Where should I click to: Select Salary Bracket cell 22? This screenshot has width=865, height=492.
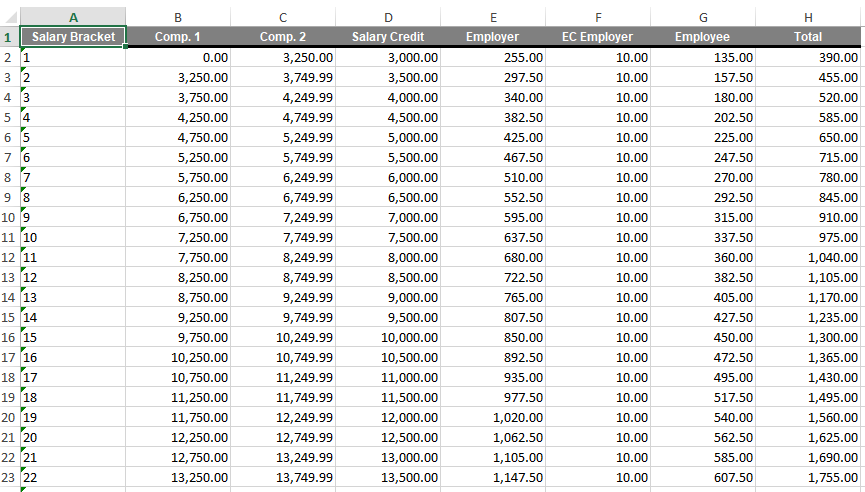(x=73, y=478)
